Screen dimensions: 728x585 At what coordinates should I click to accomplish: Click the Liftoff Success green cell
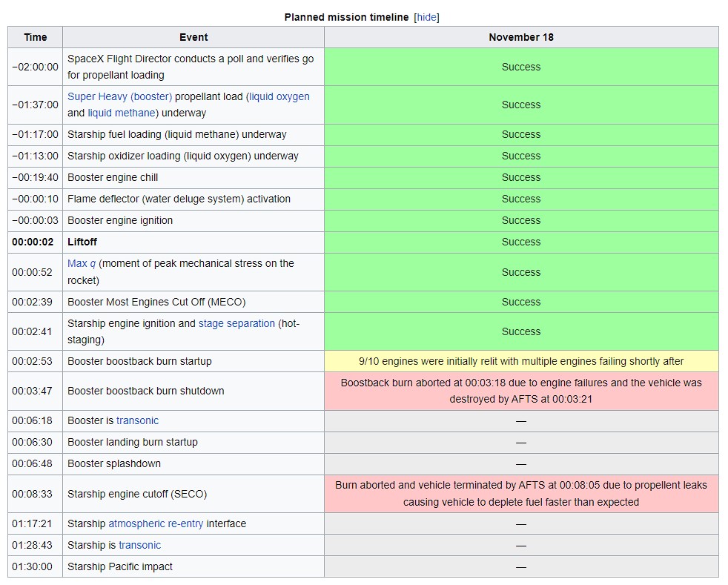click(521, 242)
